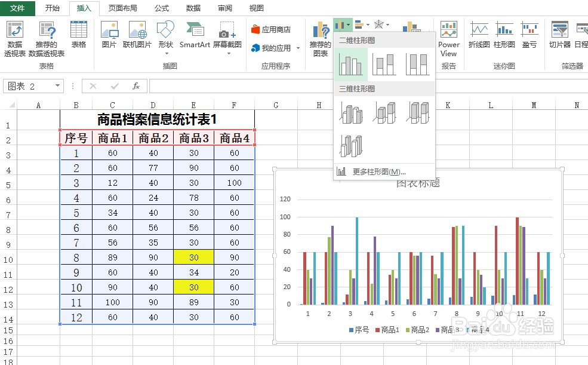Select the yellow cell in row 12
The height and width of the screenshot is (365, 588).
(194, 287)
